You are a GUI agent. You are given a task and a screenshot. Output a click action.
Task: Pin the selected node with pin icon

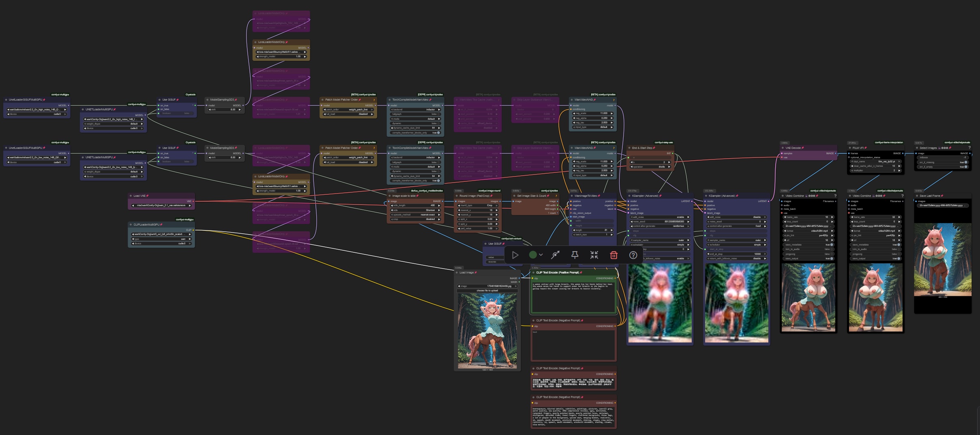click(x=575, y=255)
